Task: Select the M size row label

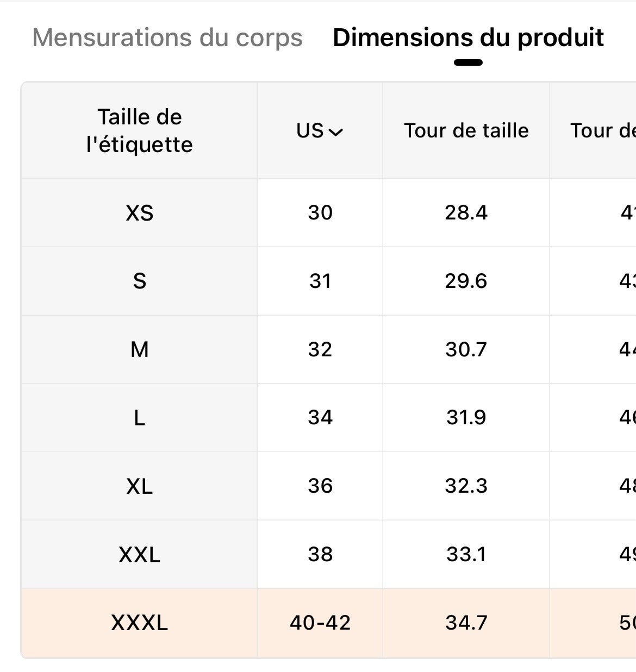Action: tap(139, 350)
